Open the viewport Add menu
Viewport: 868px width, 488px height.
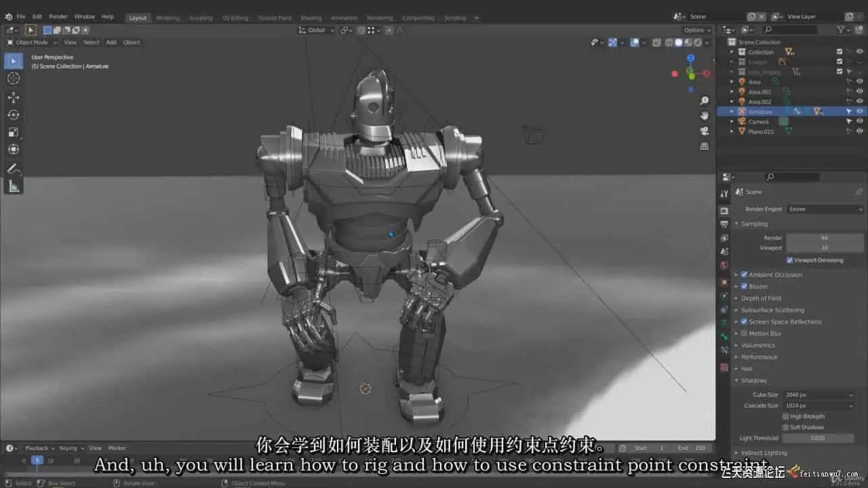(x=111, y=42)
